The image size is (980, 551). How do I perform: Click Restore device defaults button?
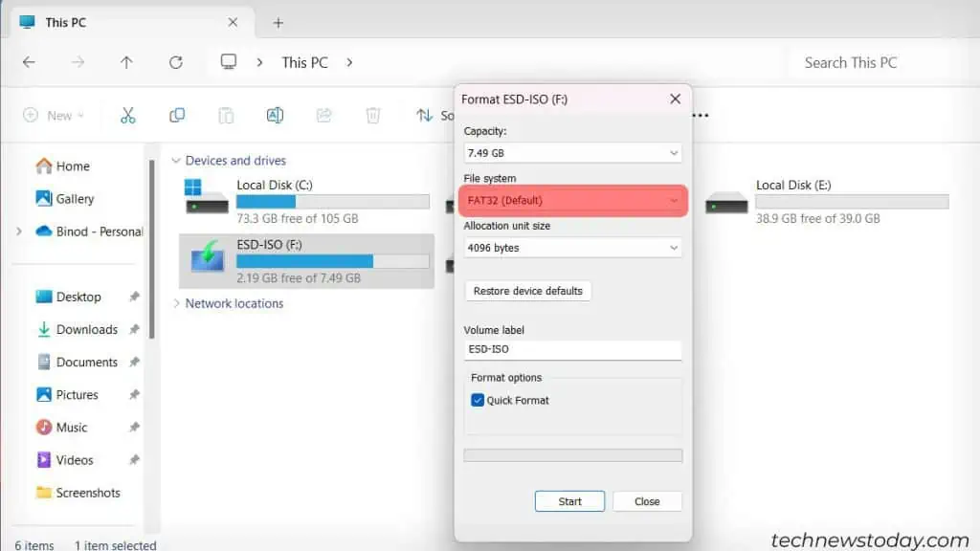(527, 291)
